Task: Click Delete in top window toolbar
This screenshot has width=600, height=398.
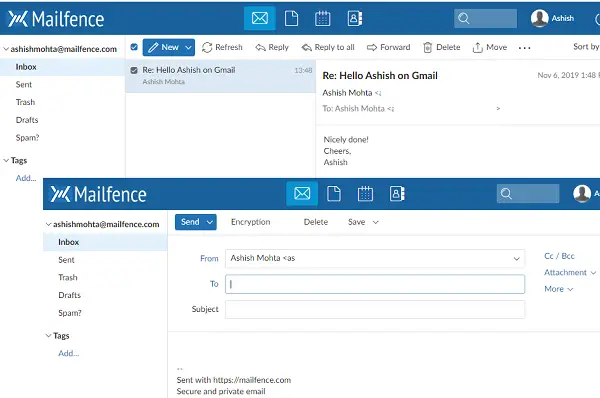Action: [442, 47]
